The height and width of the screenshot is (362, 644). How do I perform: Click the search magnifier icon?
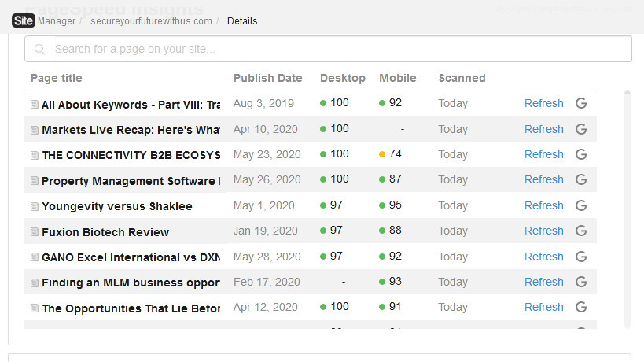tap(40, 50)
